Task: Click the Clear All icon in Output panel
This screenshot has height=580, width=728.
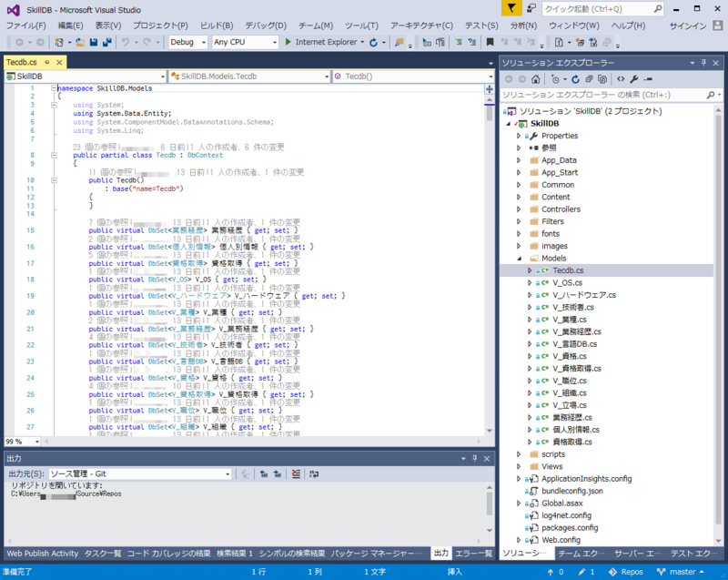Action: [296, 473]
